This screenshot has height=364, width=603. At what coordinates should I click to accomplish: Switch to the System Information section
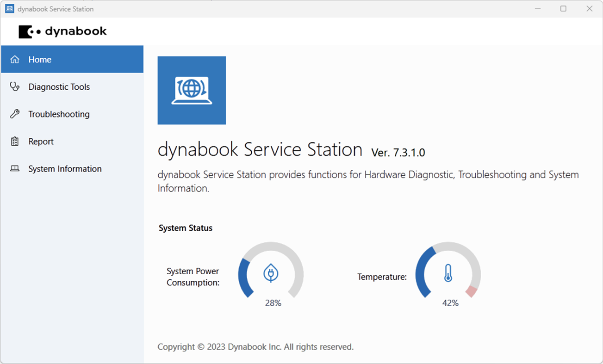click(x=65, y=168)
